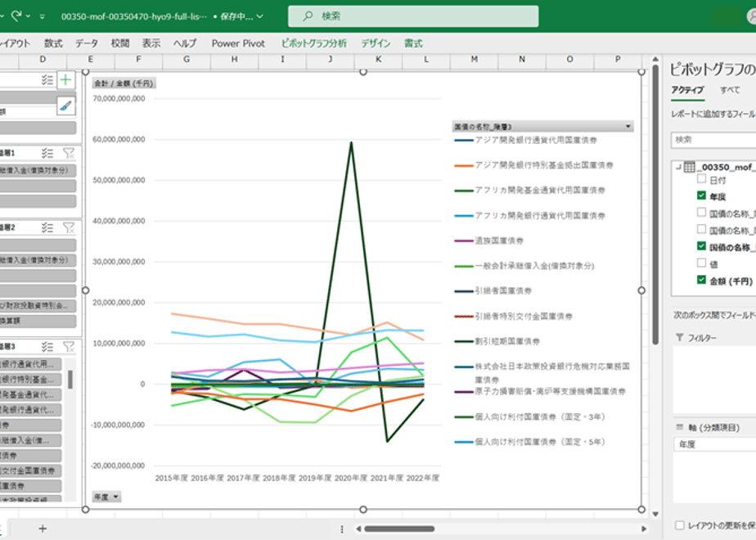Switch to ピボットグラフ分析 tab
The height and width of the screenshot is (540, 756).
tap(314, 43)
